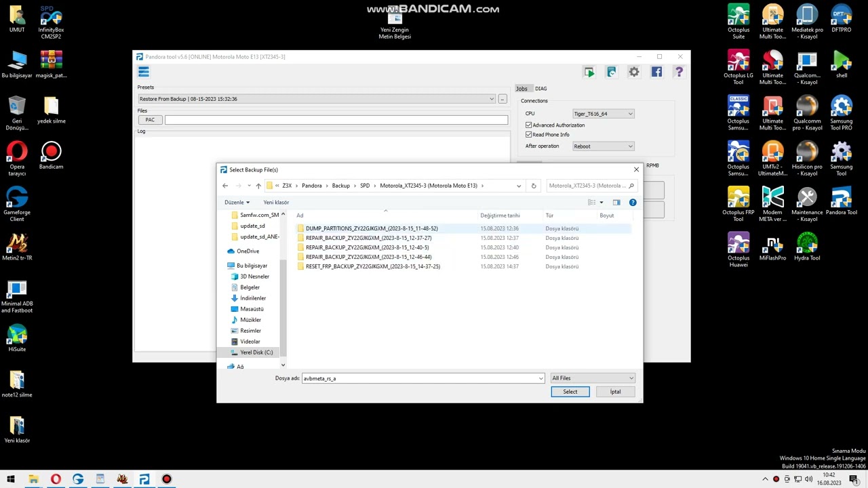Select REPAIR_BACKUP folder dated 12-46-44

tap(368, 257)
